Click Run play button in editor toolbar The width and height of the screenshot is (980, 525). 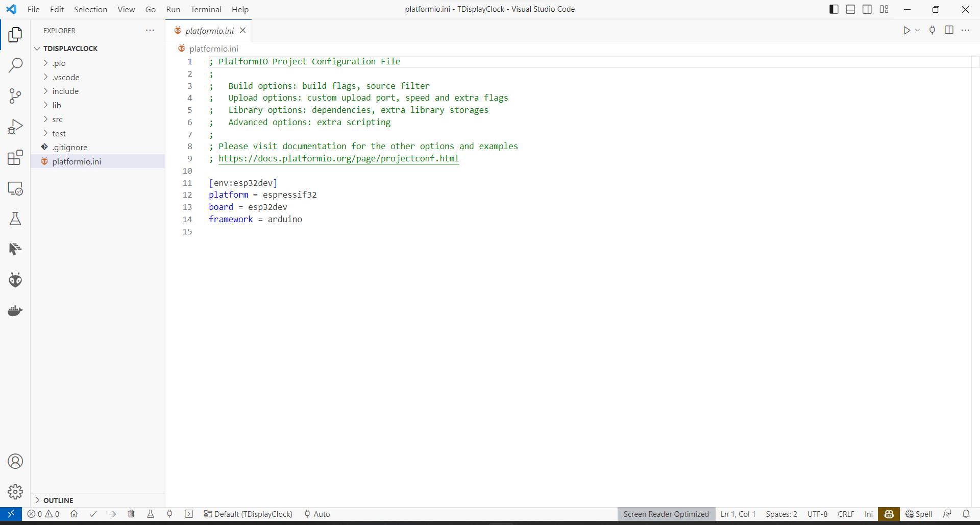906,30
